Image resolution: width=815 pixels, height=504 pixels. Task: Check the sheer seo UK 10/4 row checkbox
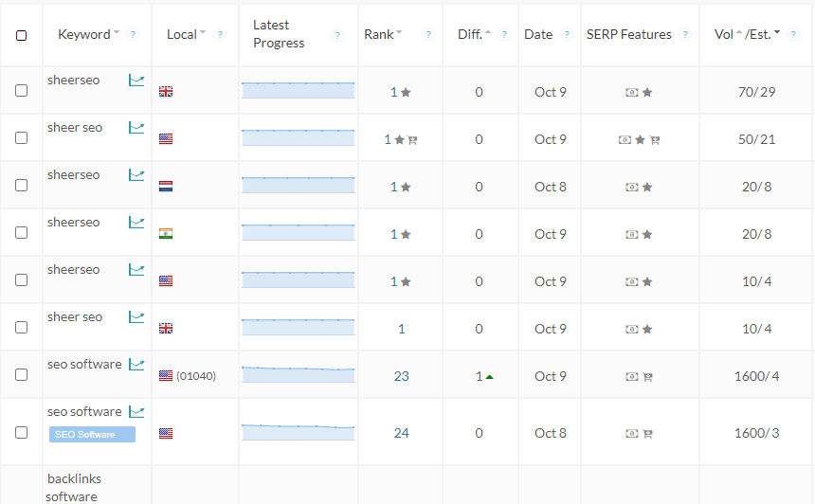21,327
